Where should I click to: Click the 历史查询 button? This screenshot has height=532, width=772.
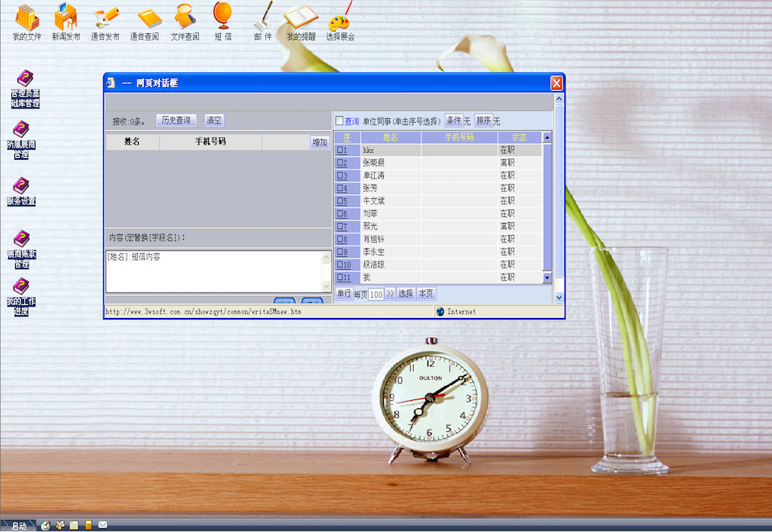[176, 121]
